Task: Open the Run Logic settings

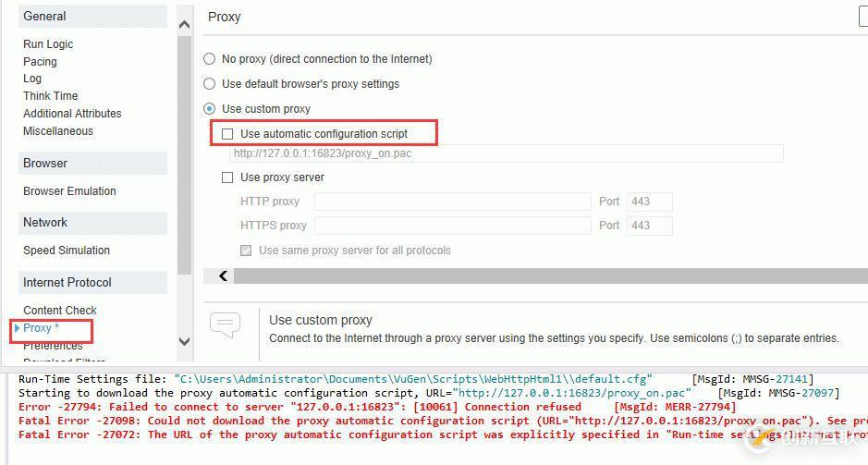Action: [x=48, y=44]
